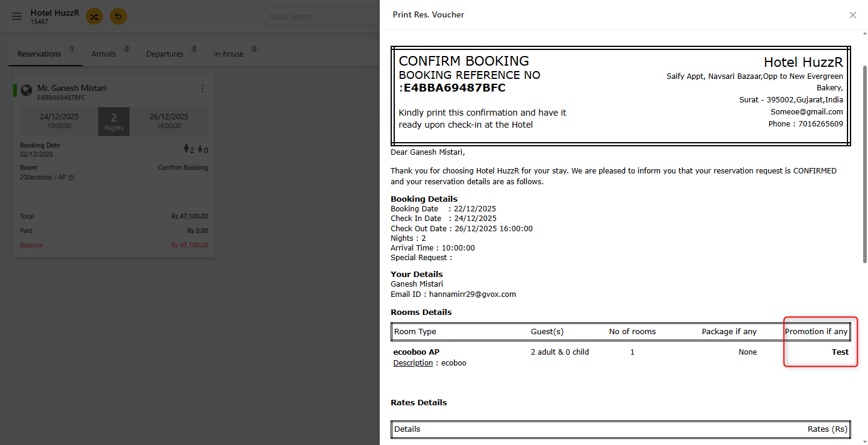Click booking reference :E4BBA69487BFC in voucher
This screenshot has height=445, width=868.
[x=452, y=88]
